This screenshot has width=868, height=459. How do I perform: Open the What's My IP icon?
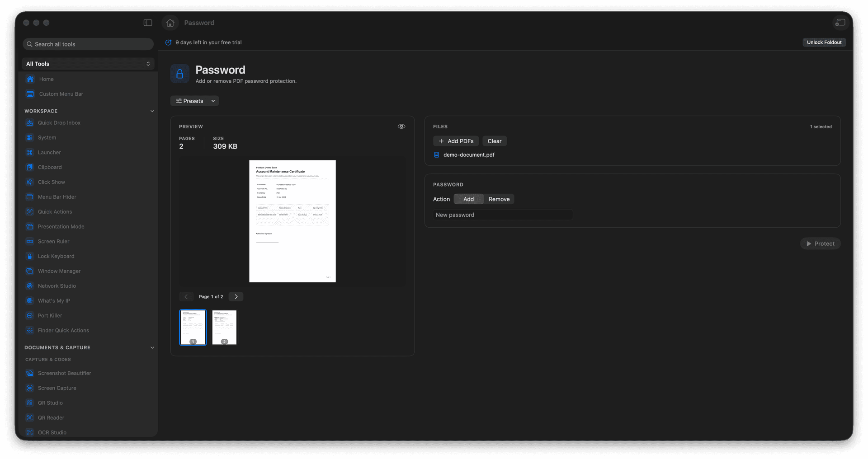[x=30, y=301]
